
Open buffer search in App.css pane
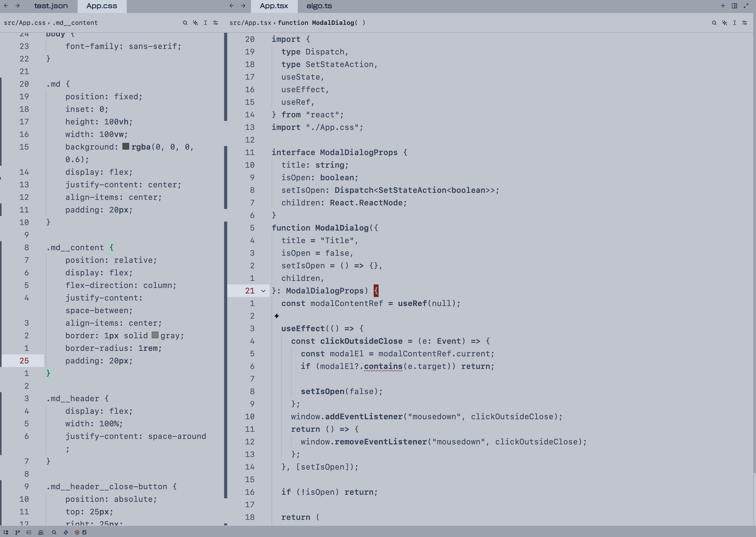coord(185,23)
